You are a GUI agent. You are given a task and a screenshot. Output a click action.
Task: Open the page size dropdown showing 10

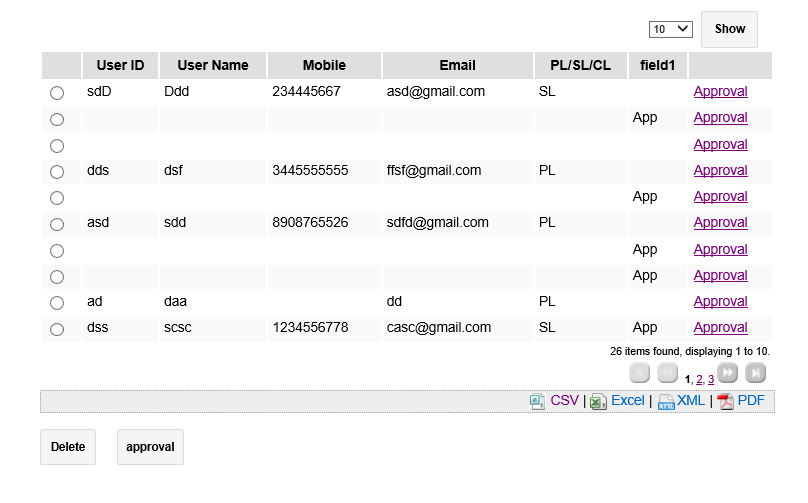pos(670,29)
